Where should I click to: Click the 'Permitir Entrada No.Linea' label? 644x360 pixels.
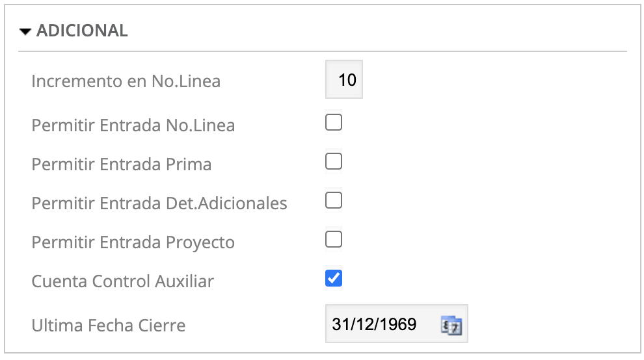[x=133, y=125]
